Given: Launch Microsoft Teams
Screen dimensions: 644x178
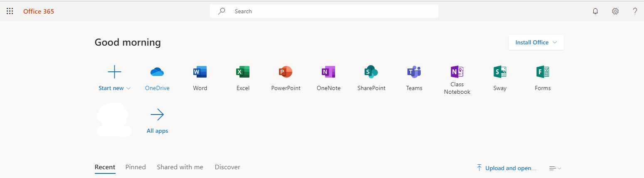Looking at the screenshot, I should (x=414, y=72).
